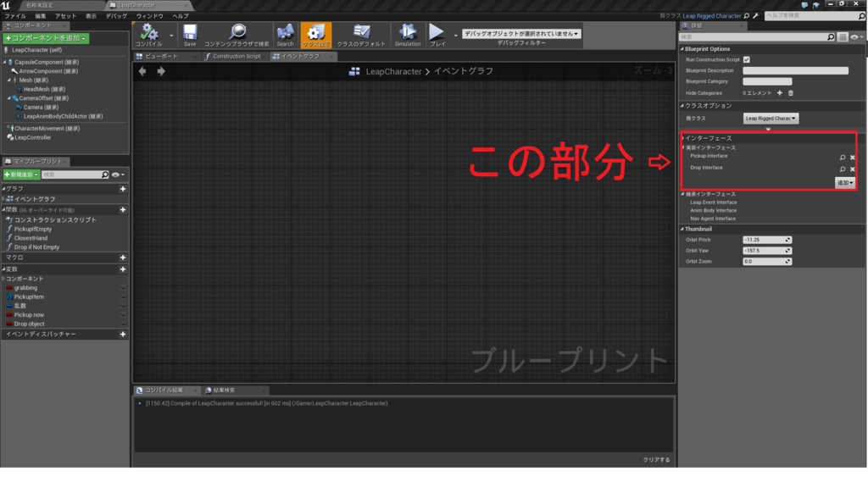This screenshot has width=868, height=482.
Task: Select the grabbing variable
Action: tap(25, 288)
